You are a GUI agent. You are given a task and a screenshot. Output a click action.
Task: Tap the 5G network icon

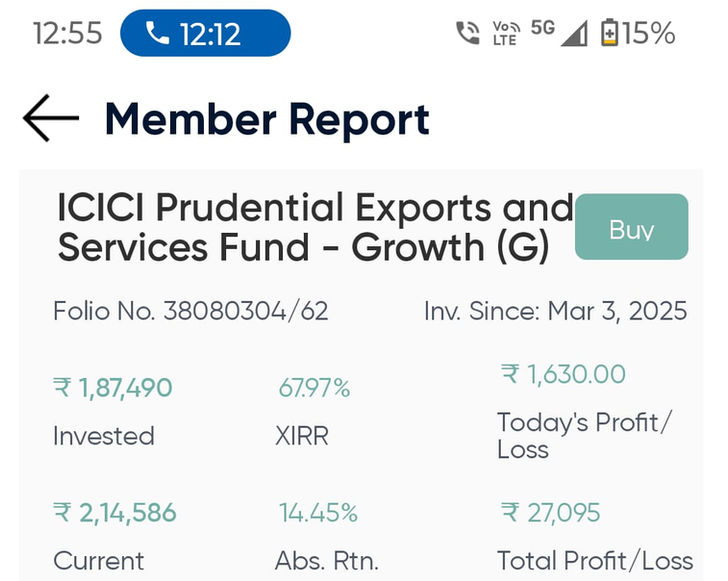pos(543,28)
